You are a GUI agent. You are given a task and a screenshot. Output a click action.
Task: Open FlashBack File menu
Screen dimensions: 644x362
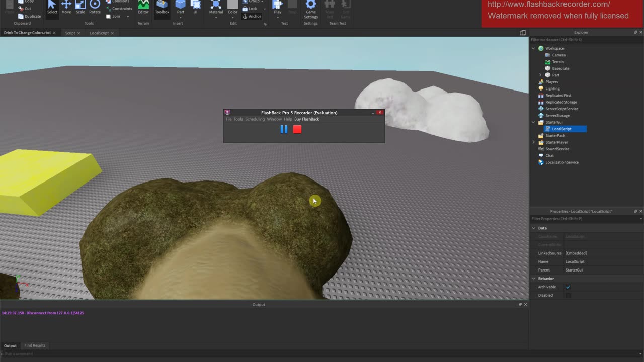click(x=228, y=119)
